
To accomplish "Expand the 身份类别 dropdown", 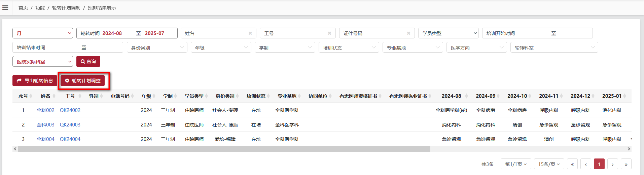I will 157,47.
